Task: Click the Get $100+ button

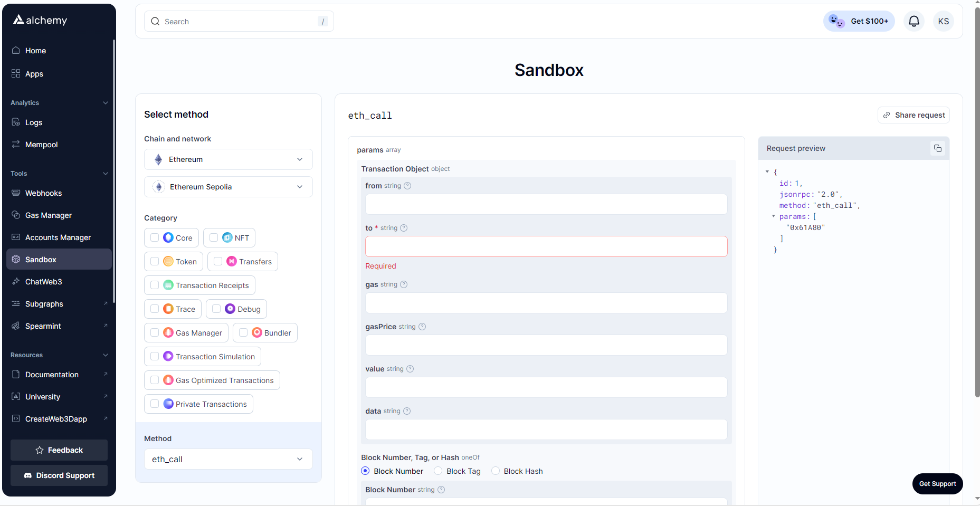Action: [x=859, y=21]
